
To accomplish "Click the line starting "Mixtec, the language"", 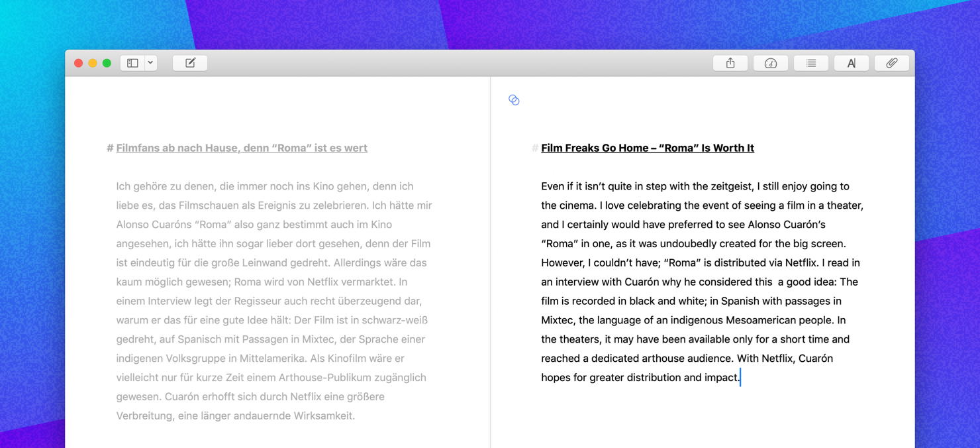I will 693,320.
